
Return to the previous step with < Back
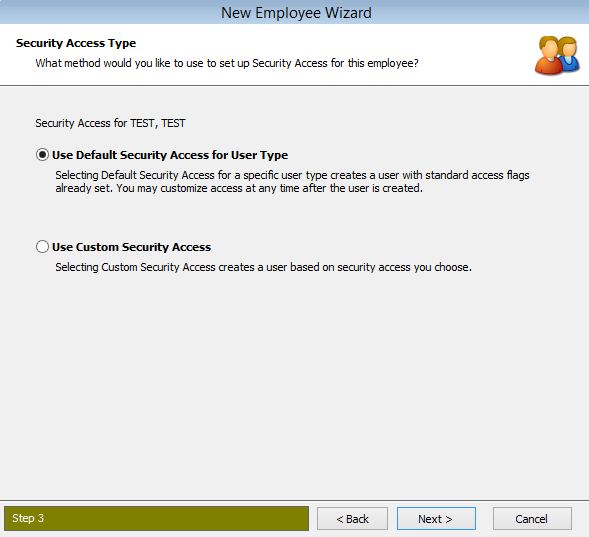pos(352,519)
